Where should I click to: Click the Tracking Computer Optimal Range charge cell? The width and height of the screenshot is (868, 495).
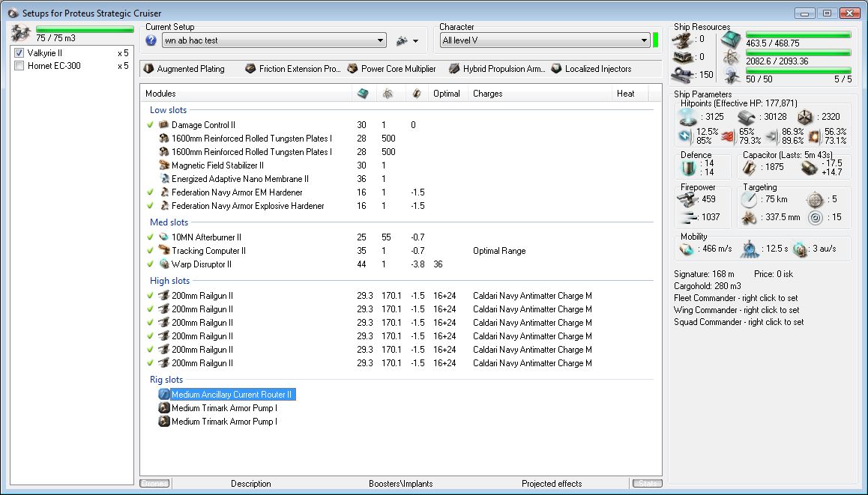(499, 251)
